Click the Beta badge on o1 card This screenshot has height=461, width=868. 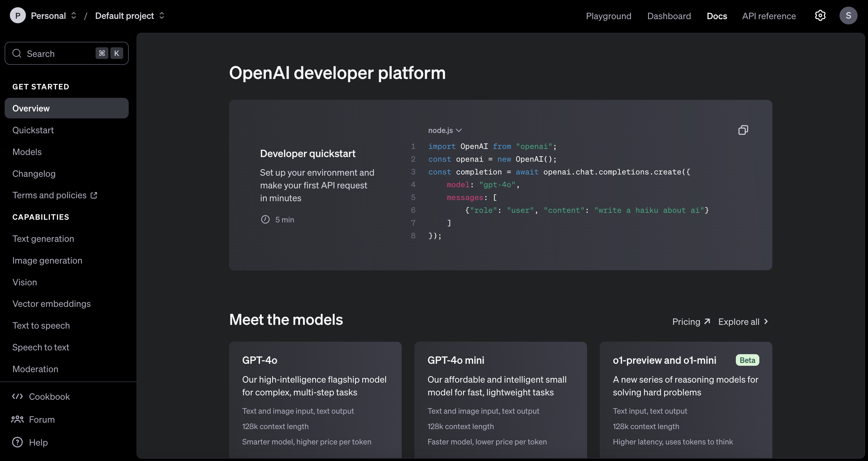pos(747,360)
